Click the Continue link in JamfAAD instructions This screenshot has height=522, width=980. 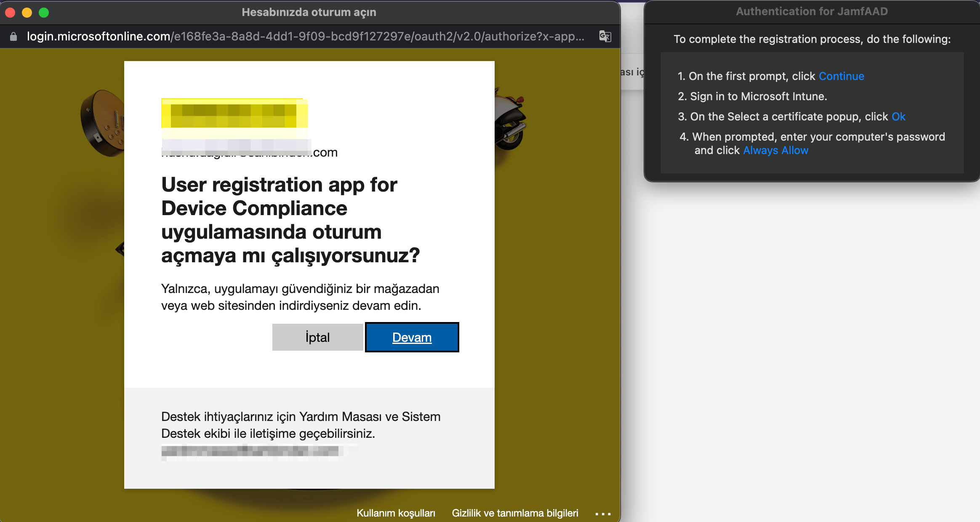click(x=841, y=76)
